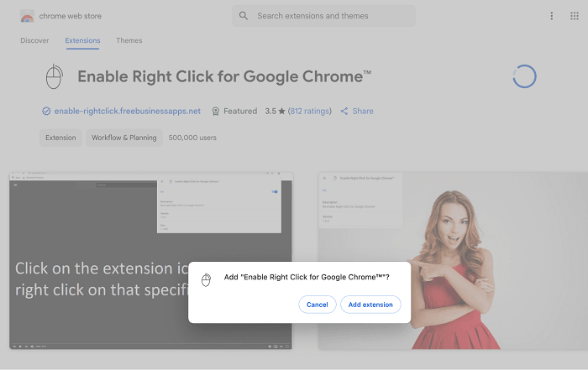
Task: Open enable-rightclick.freebusinessapps.net link
Action: click(x=128, y=112)
